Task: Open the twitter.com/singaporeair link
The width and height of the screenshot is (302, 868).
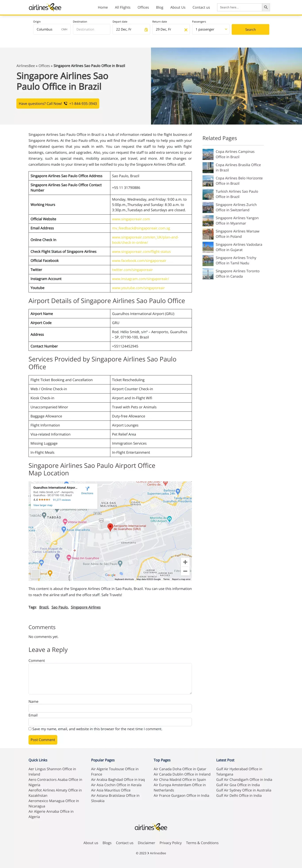Action: [132, 270]
